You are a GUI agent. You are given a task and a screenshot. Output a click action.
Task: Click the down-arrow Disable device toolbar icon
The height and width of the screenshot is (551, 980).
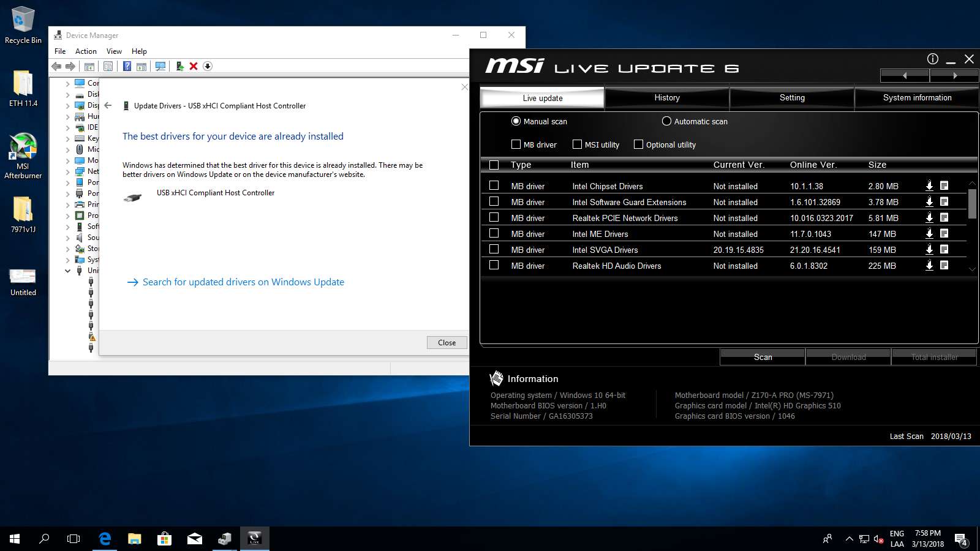(x=208, y=66)
